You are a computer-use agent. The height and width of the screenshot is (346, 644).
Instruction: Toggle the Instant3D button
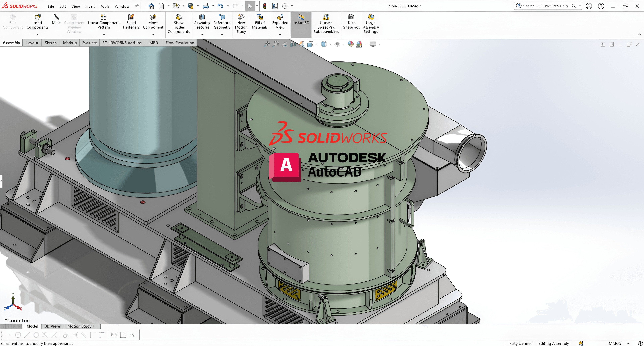(301, 25)
